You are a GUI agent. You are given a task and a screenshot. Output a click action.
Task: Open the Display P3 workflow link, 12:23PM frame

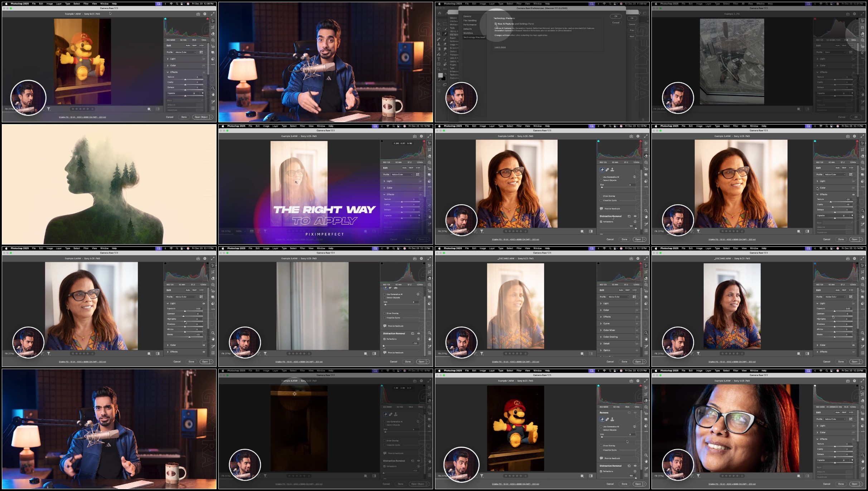point(732,484)
